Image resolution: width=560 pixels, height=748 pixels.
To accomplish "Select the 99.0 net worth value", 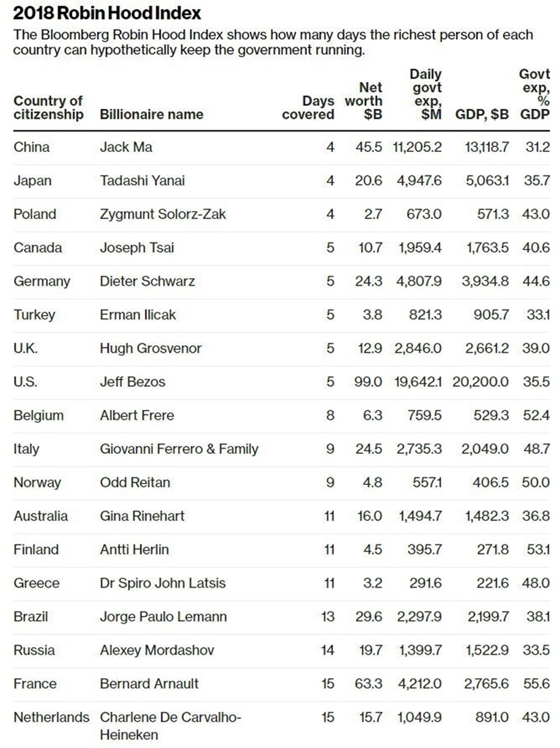I will click(368, 382).
